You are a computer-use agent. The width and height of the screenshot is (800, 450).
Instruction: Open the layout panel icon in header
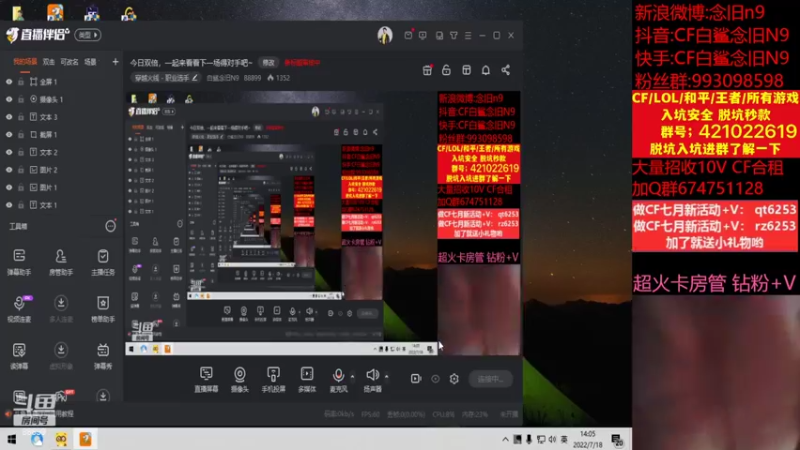click(466, 70)
